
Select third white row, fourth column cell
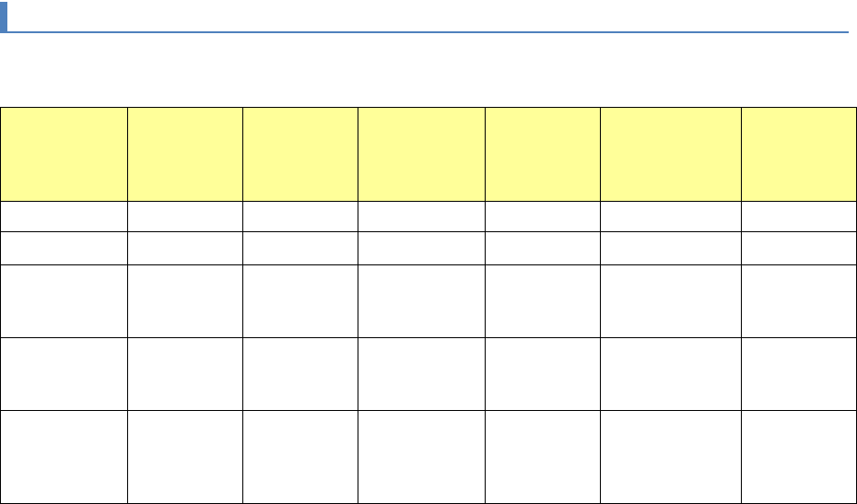(x=422, y=300)
